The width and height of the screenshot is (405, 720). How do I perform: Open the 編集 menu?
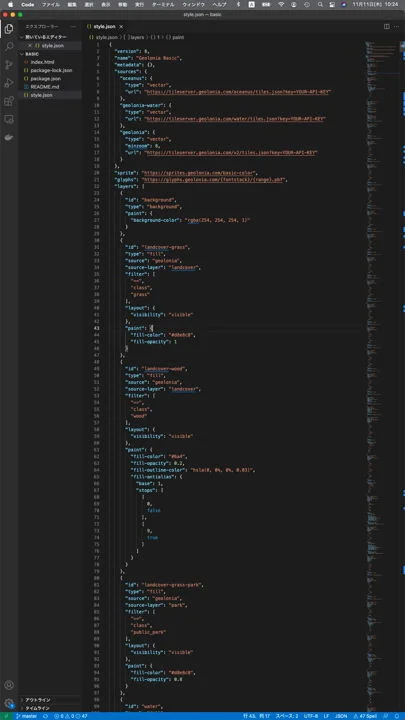tap(72, 4)
